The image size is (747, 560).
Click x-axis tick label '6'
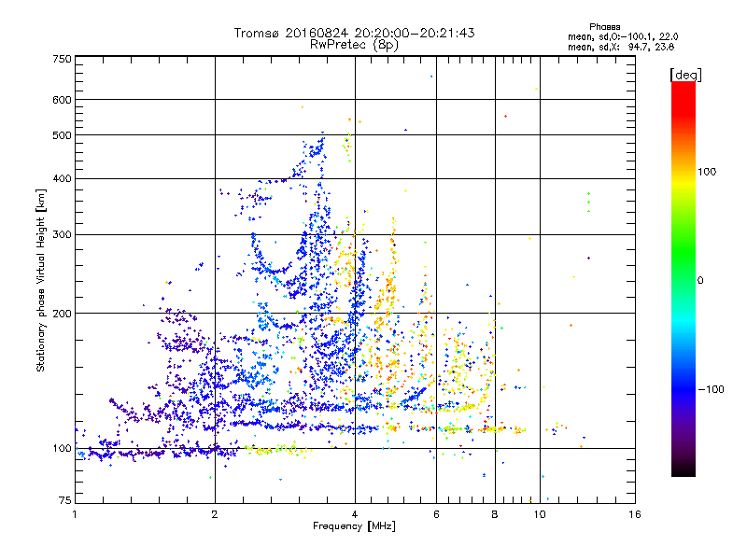[x=436, y=514]
